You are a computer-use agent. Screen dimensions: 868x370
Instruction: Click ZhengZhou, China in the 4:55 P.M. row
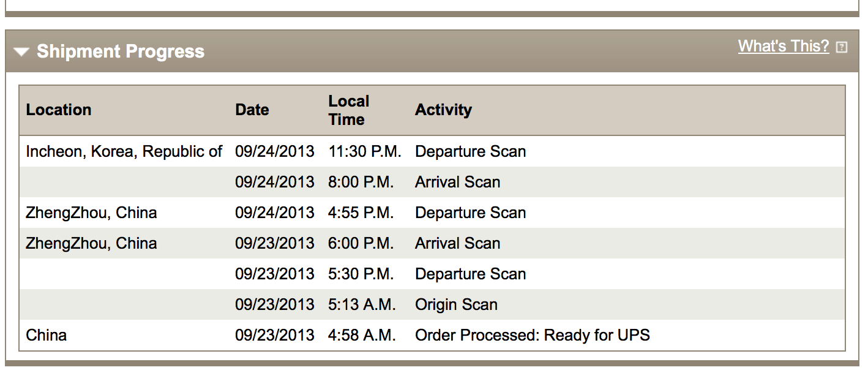(x=91, y=213)
